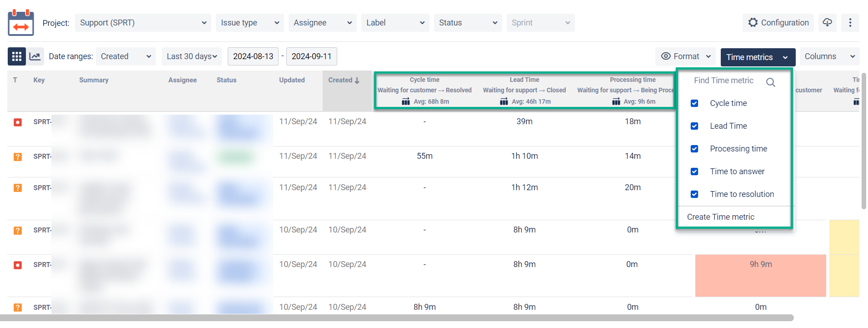Open the three-dot more options menu
Viewport: 868px width, 328px height.
(850, 22)
